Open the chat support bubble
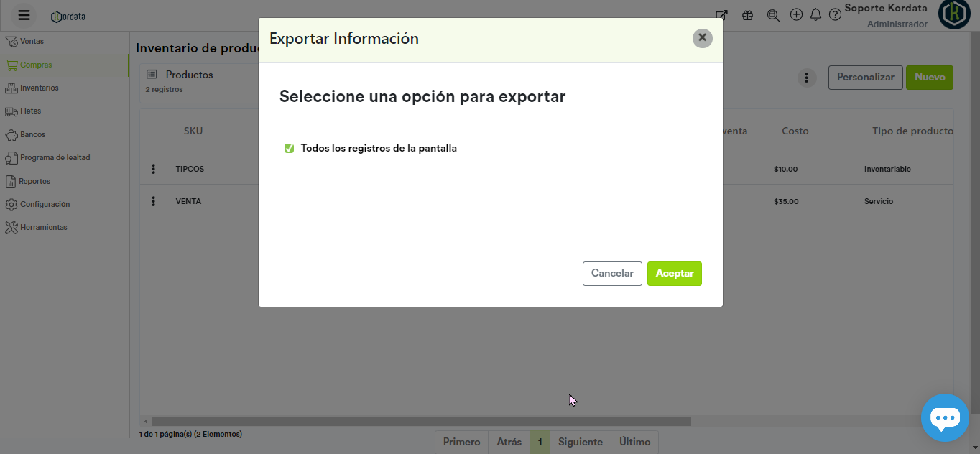 (x=945, y=417)
